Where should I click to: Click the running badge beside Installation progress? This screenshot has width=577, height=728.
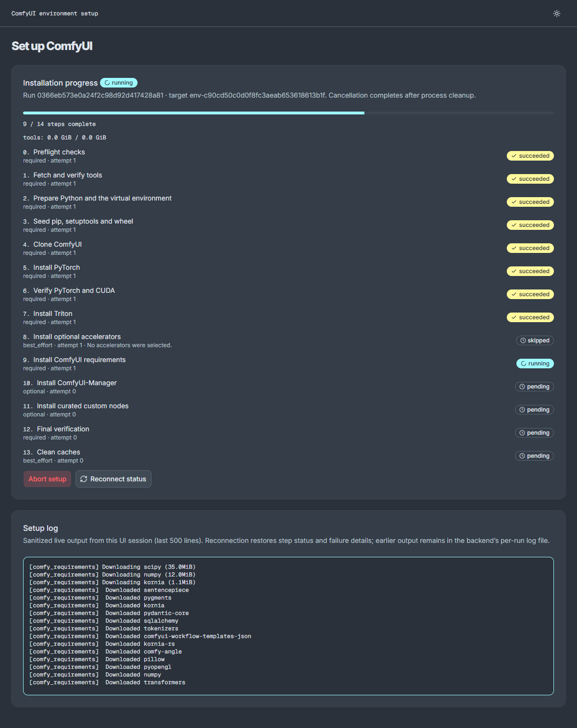point(119,83)
